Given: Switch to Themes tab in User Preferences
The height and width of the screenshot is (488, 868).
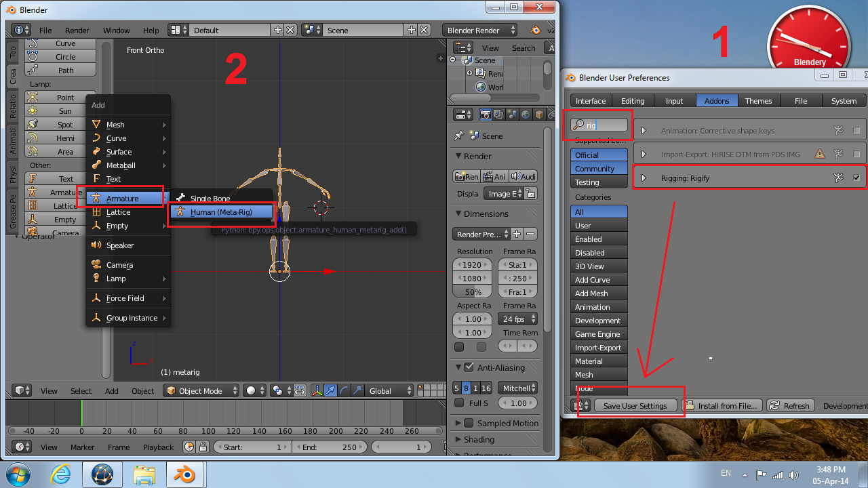Looking at the screenshot, I should coord(758,100).
